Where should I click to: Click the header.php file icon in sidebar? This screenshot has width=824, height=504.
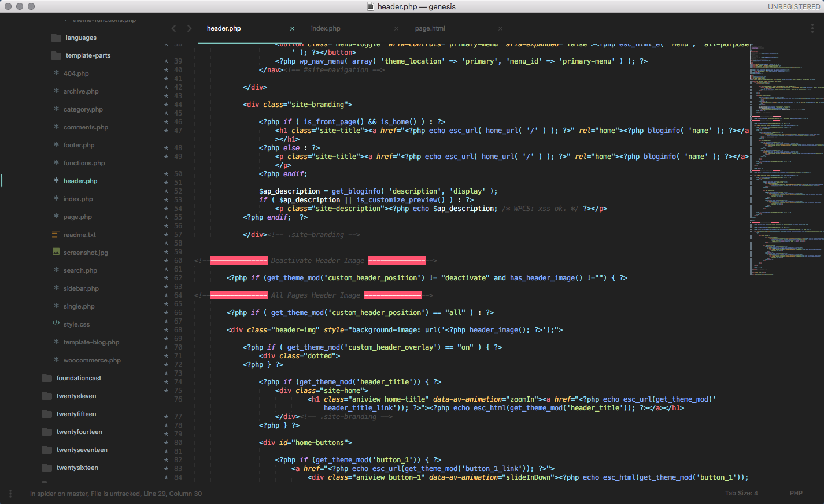(x=56, y=181)
